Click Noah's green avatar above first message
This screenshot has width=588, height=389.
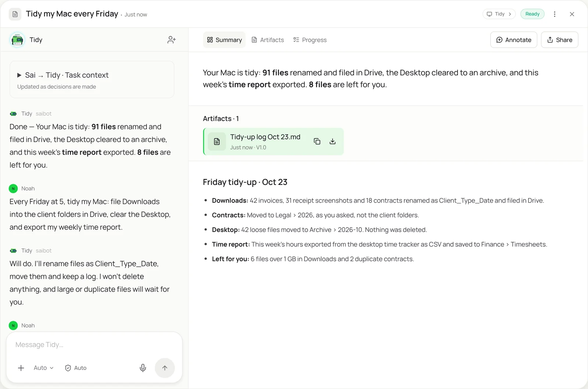(13, 188)
